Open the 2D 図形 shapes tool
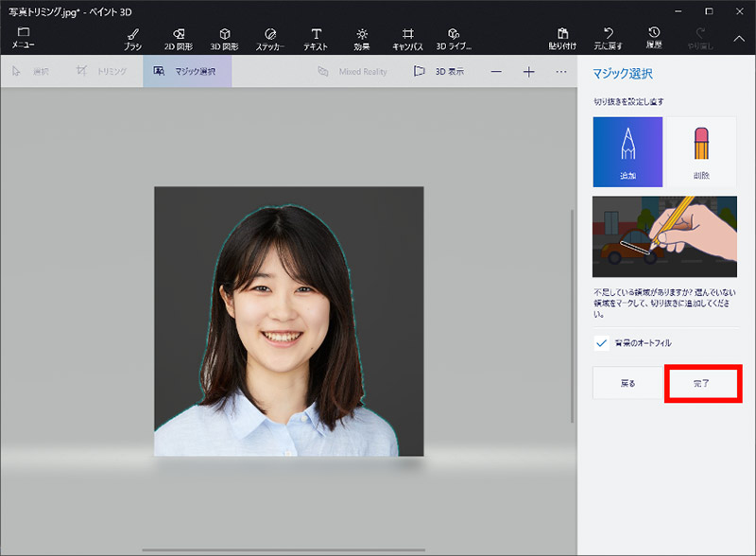The image size is (756, 556). pyautogui.click(x=180, y=38)
